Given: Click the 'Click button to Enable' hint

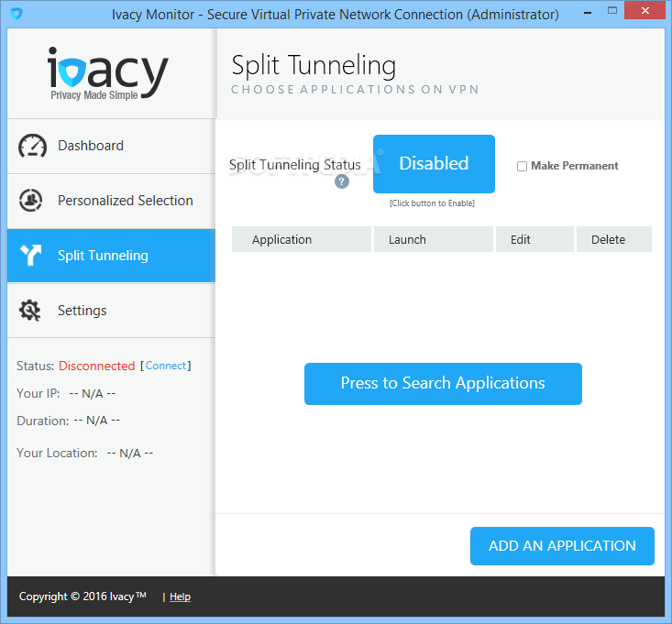Looking at the screenshot, I should 432,203.
